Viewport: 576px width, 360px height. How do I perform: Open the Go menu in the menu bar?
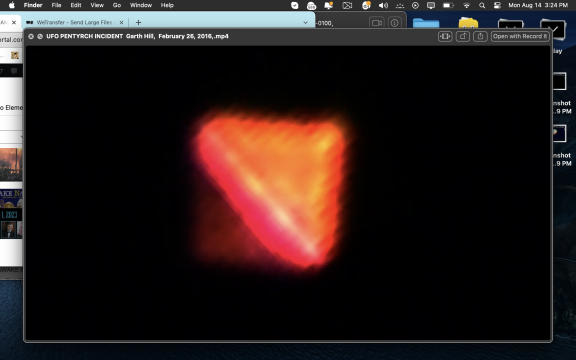coord(117,5)
